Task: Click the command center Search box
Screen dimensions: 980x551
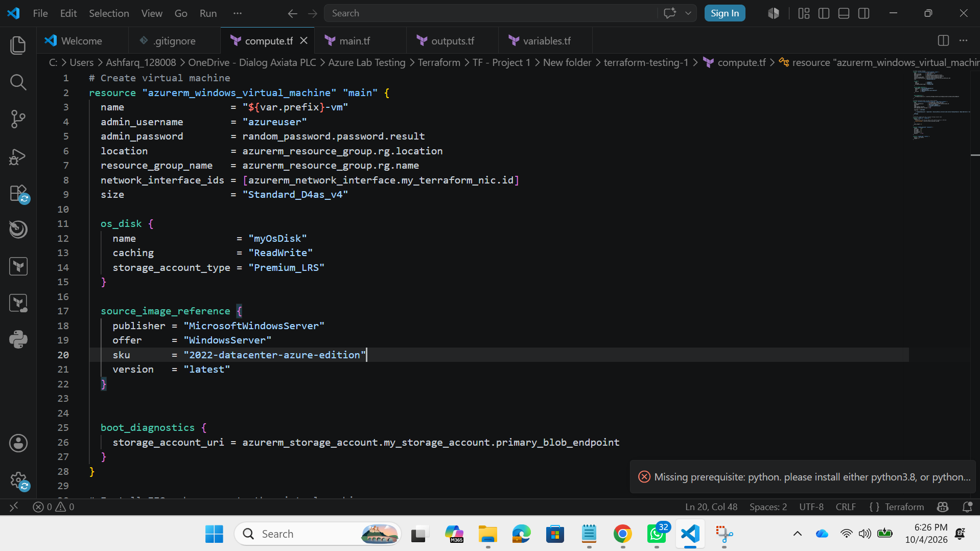Action: coord(491,13)
